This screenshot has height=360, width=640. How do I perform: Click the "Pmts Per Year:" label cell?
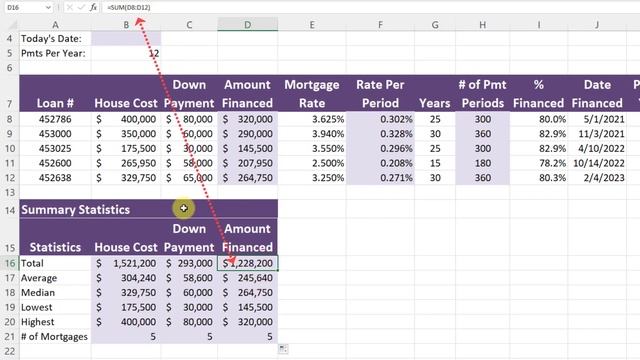pos(55,53)
